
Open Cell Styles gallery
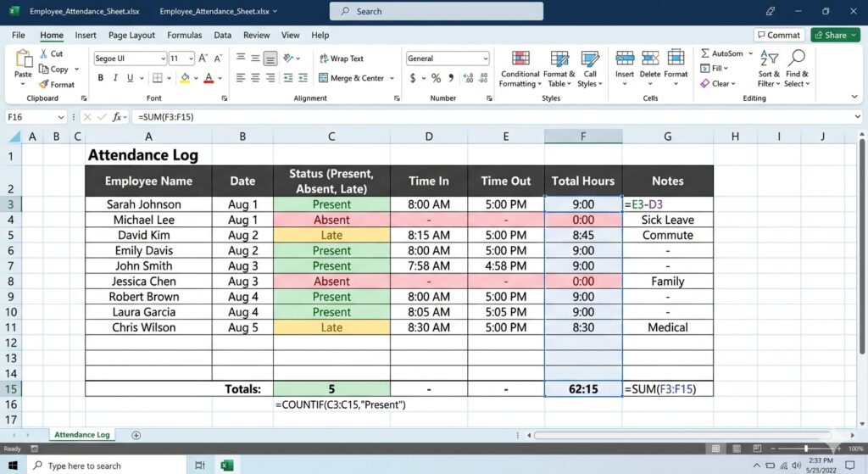tap(590, 70)
